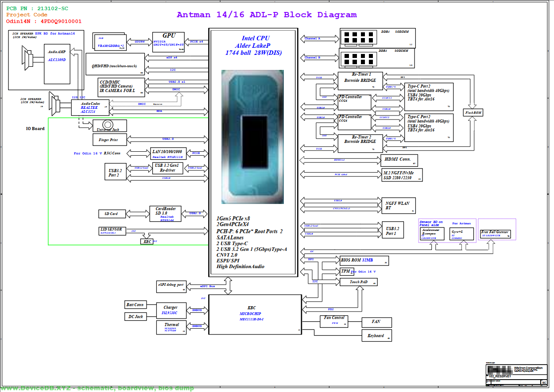Click the Fan Control PWM block
This screenshot has height=392, width=554.
coord(334,321)
